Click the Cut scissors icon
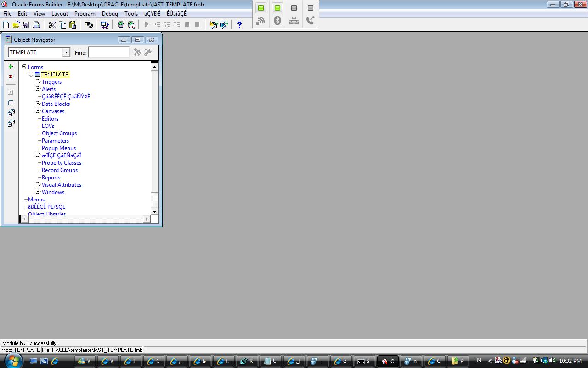 [x=52, y=25]
